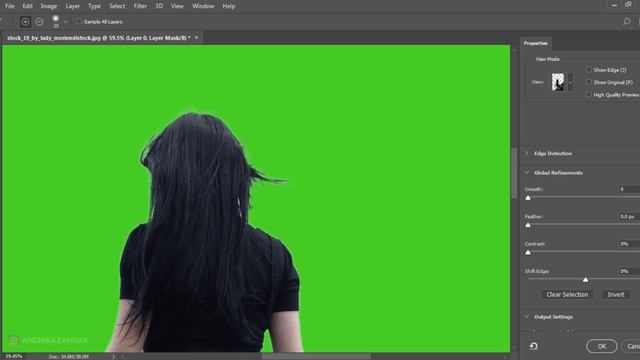Image resolution: width=640 pixels, height=360 pixels.
Task: Enable the Show Edge (J) checkbox
Action: [x=589, y=70]
